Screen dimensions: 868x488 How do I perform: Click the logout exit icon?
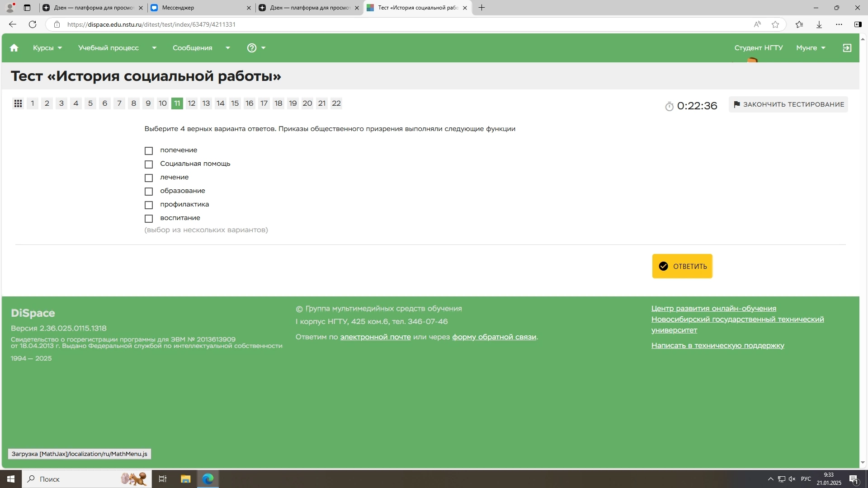[847, 48]
